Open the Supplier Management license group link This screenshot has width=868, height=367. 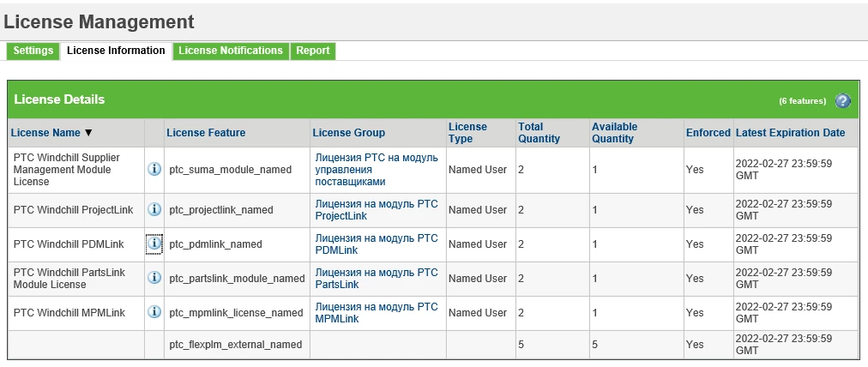coord(377,170)
